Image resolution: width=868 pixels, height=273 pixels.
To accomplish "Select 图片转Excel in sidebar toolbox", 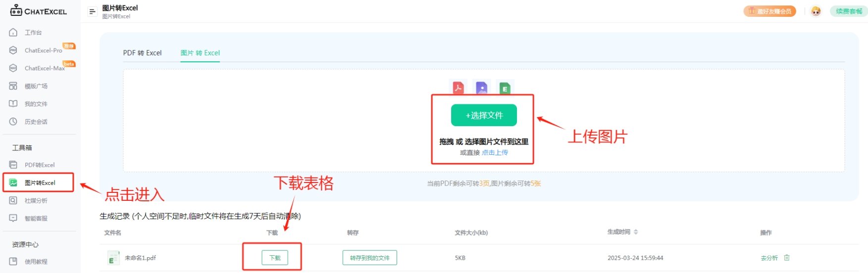I will (x=39, y=183).
